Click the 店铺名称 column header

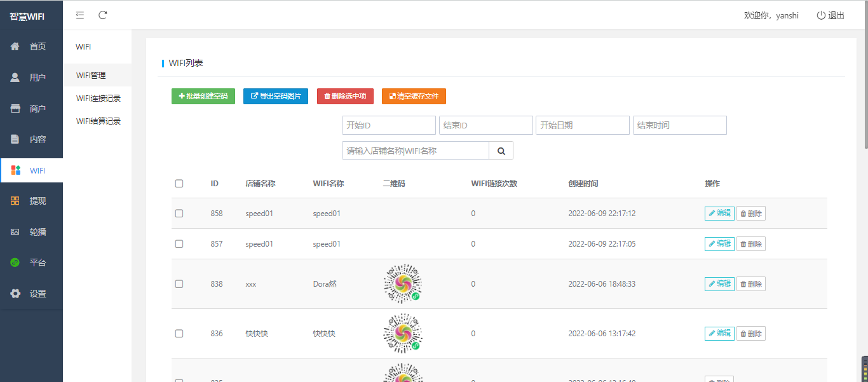pos(261,184)
